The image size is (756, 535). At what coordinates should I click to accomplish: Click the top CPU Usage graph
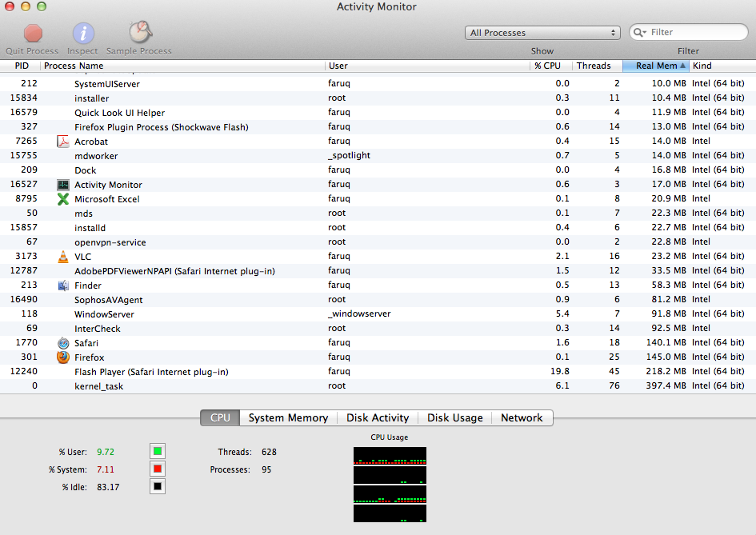point(390,456)
